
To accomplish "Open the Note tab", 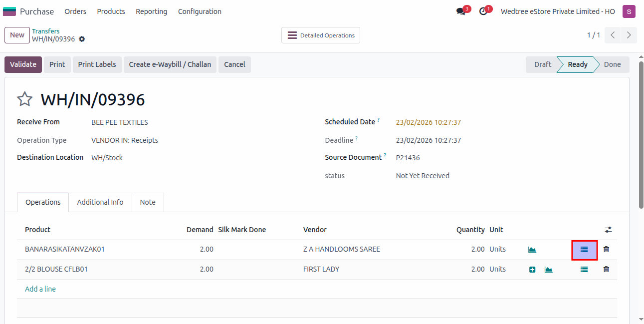I will (148, 202).
